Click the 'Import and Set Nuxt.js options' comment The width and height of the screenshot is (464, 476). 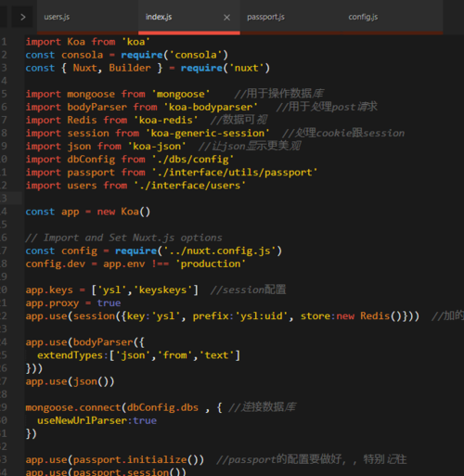click(x=123, y=238)
